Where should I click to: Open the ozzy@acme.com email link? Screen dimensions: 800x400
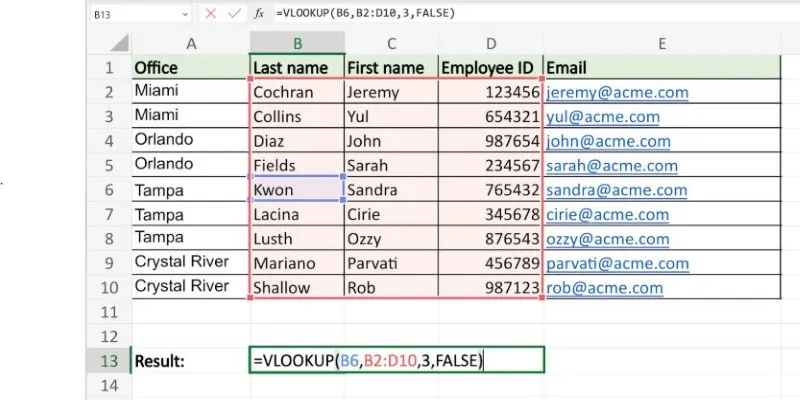pos(608,239)
